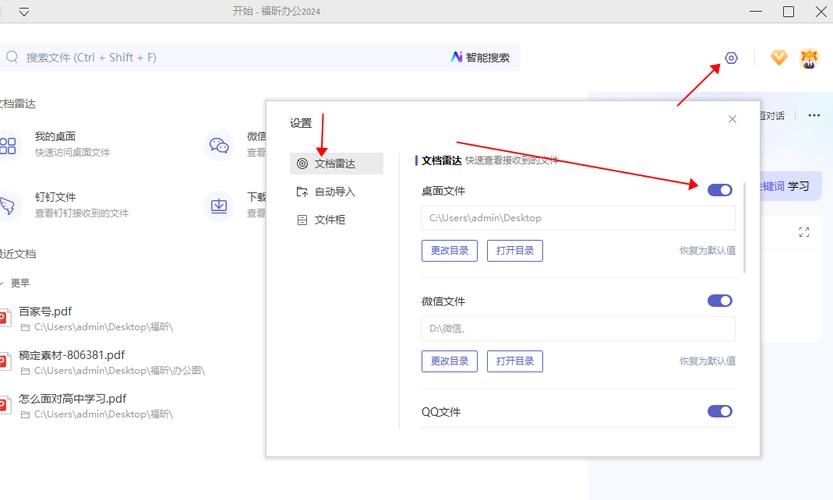Click the orange diamond VIP icon
This screenshot has width=833, height=500.
pyautogui.click(x=779, y=57)
